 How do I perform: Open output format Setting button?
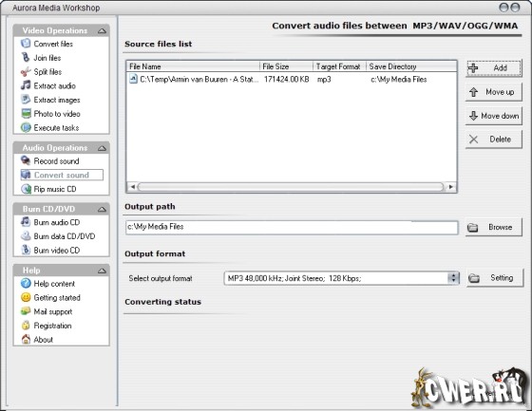pos(495,278)
